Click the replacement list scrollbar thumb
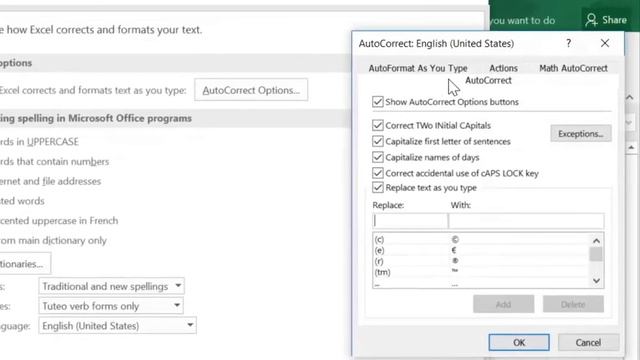 [x=596, y=254]
